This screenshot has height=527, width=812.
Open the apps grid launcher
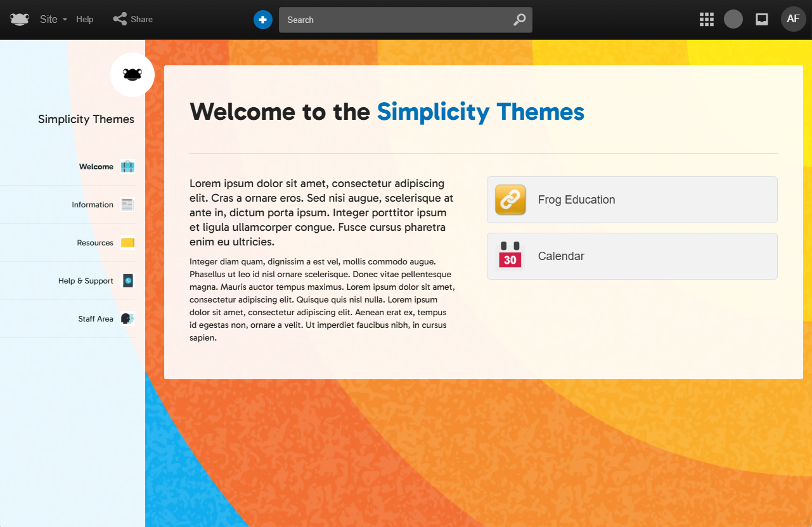click(x=707, y=20)
